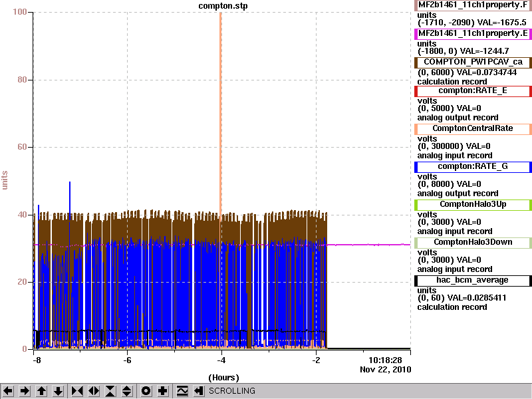
Task: Click the vertical zoom-out icon
Action: [x=126, y=391]
